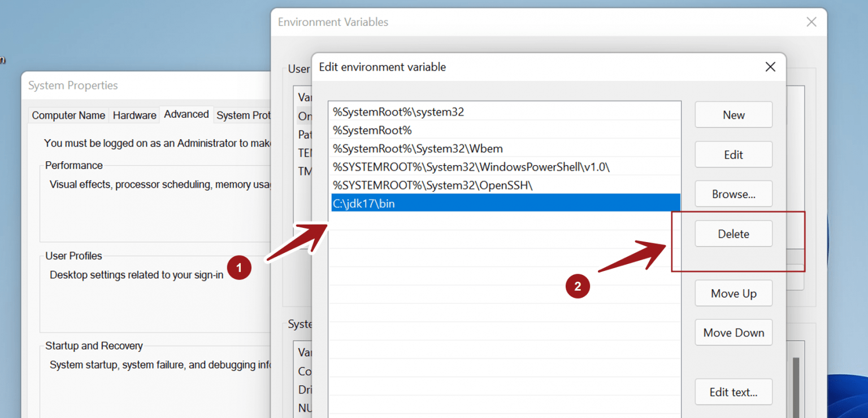Click the Move Up button

point(733,293)
